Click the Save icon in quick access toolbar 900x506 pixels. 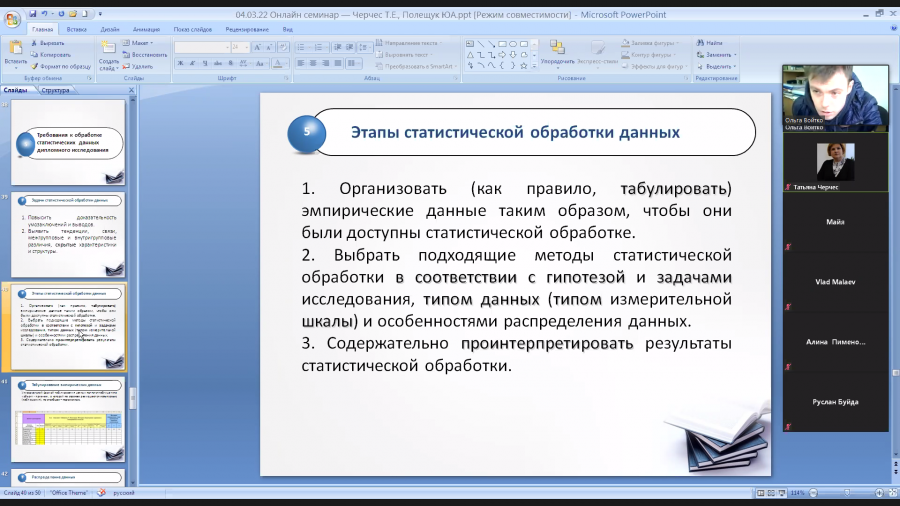pyautogui.click(x=32, y=14)
